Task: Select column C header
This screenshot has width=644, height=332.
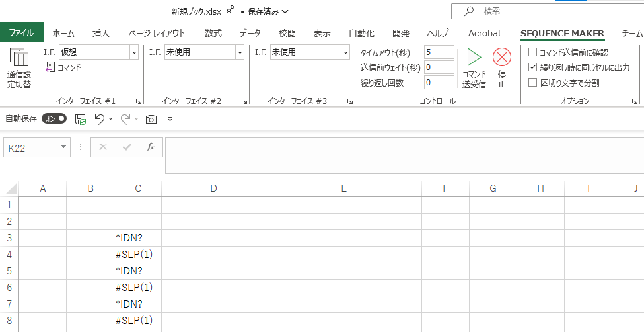Action: [137, 188]
